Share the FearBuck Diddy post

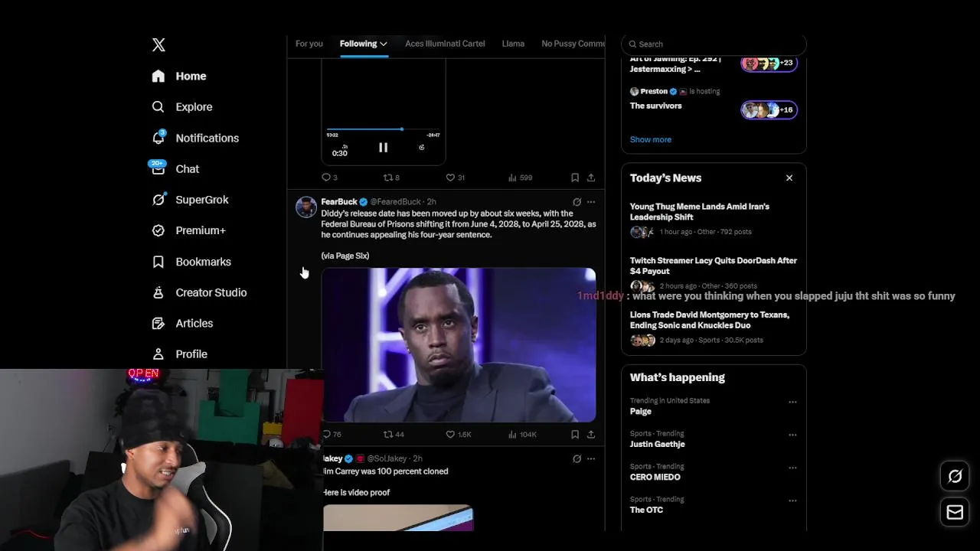point(591,434)
